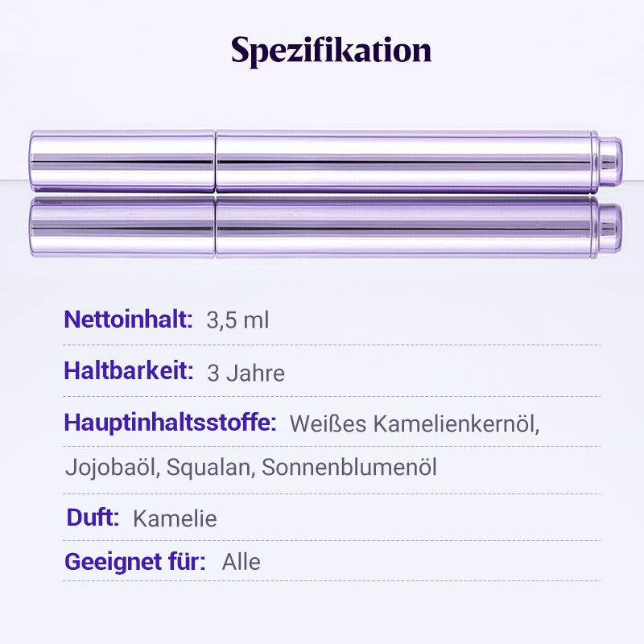Select the Kamelie scent value

[x=175, y=519]
